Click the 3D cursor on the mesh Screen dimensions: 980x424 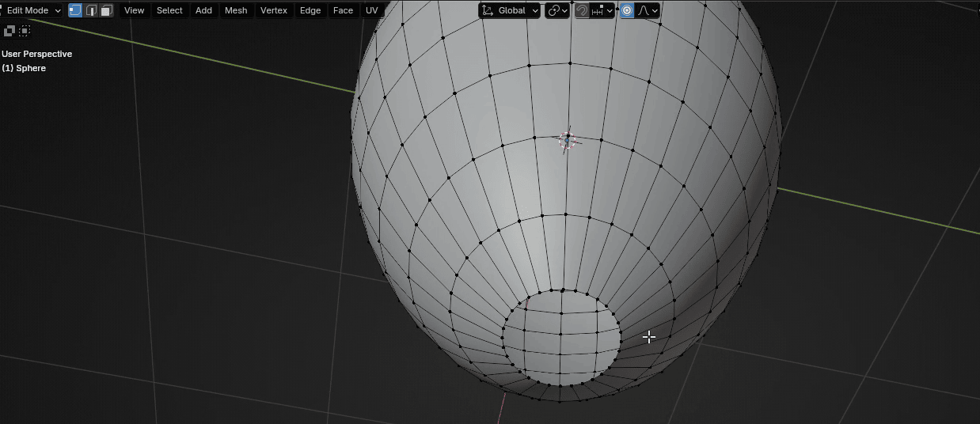pyautogui.click(x=567, y=140)
